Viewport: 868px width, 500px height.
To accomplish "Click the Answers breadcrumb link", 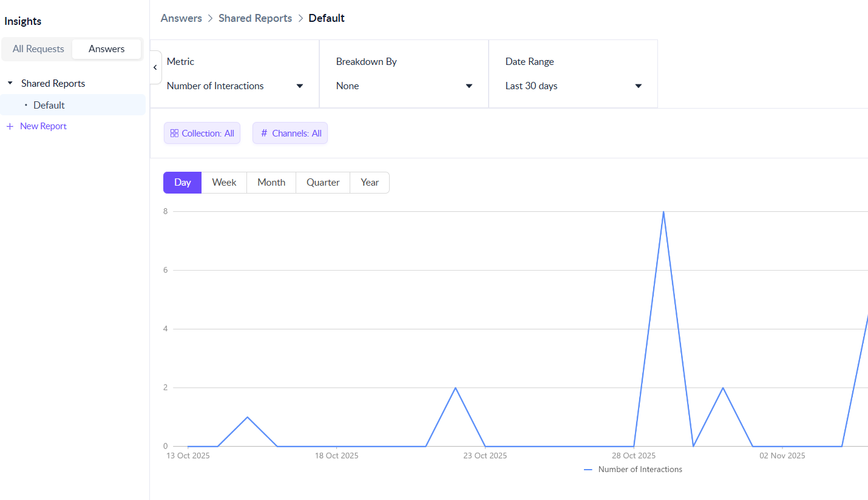I will click(181, 18).
